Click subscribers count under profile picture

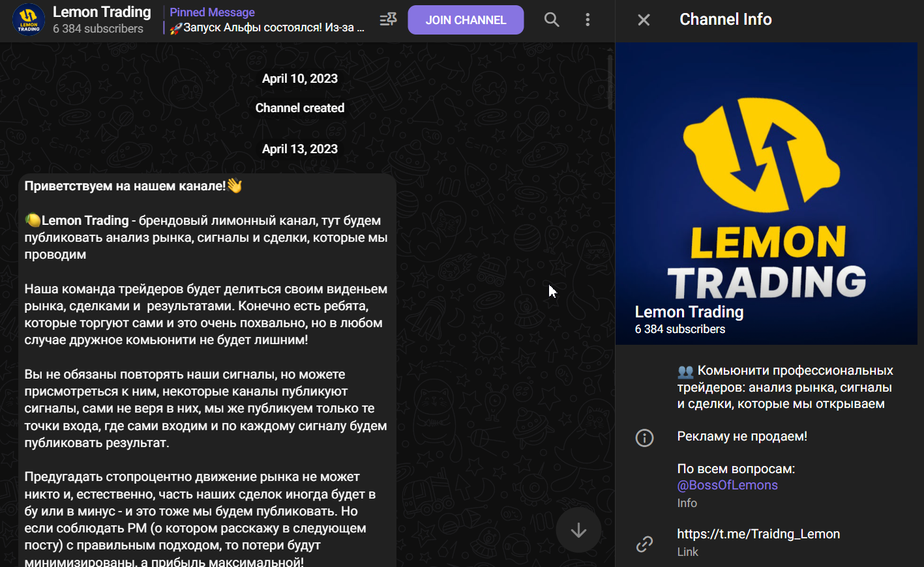[680, 329]
